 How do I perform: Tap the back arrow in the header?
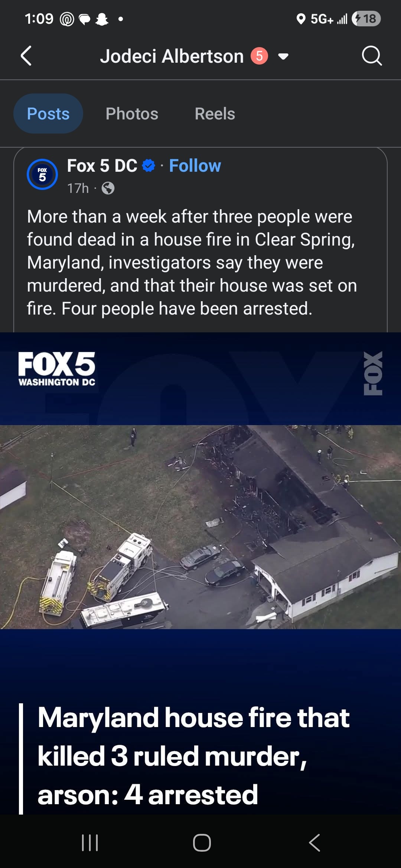click(x=26, y=56)
